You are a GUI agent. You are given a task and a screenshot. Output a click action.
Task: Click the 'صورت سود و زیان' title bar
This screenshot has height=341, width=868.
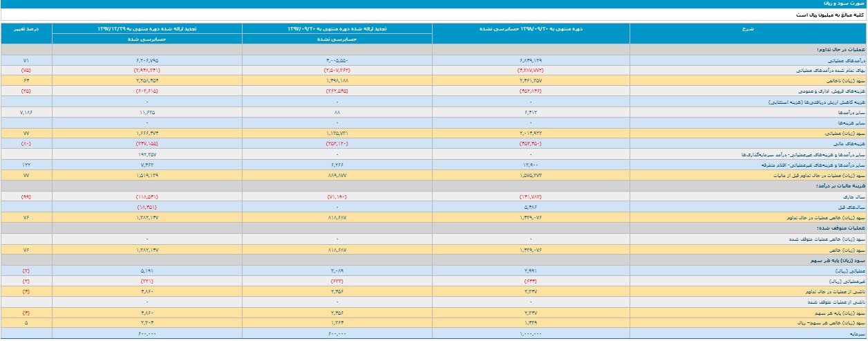point(434,4)
